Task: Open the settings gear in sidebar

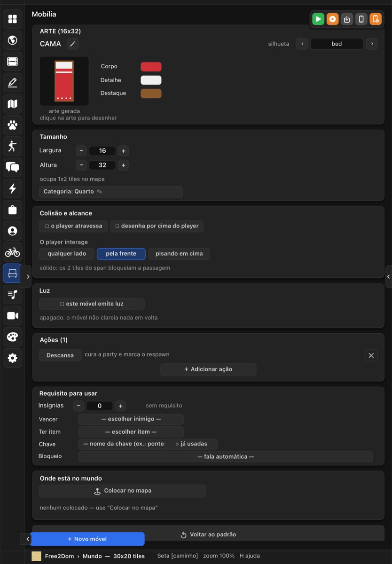Action: click(x=13, y=358)
